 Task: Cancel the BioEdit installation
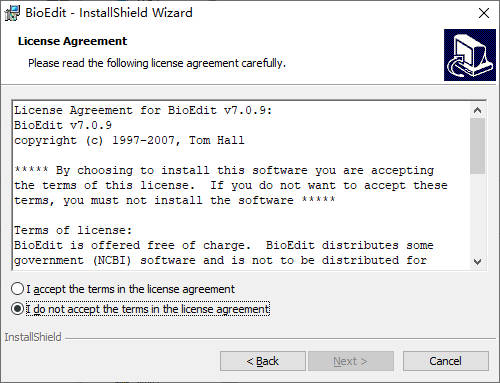pyautogui.click(x=446, y=361)
